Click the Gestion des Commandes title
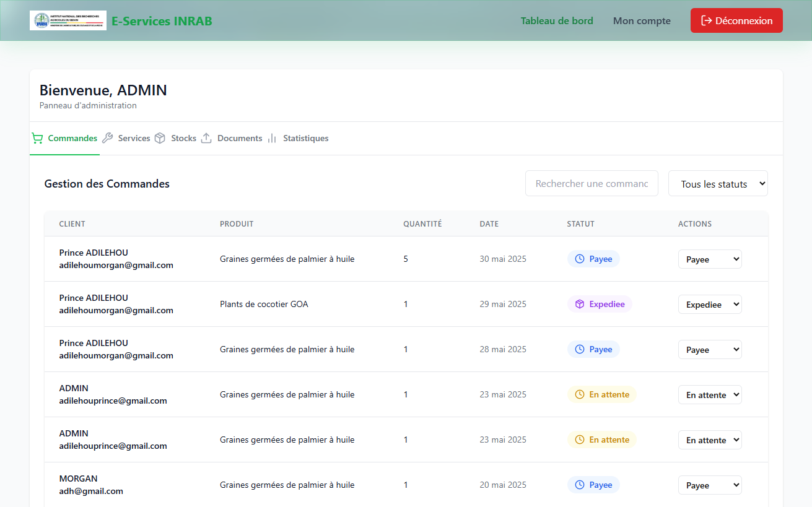The image size is (812, 507). point(107,184)
